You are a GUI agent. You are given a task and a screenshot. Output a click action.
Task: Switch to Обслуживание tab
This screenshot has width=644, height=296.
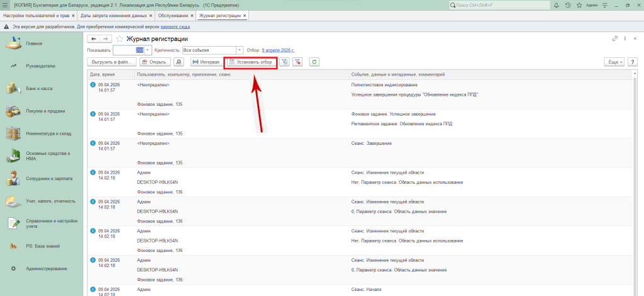[x=172, y=15]
